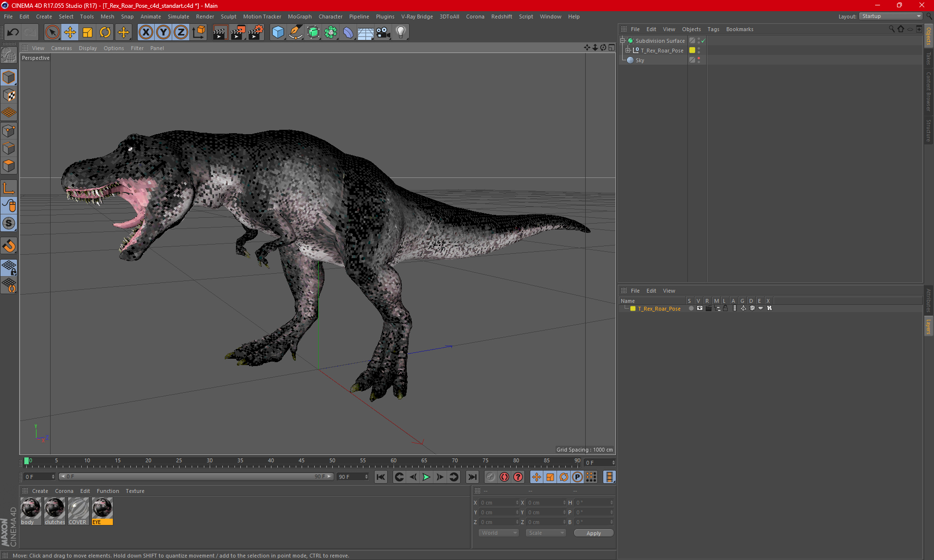The height and width of the screenshot is (560, 934).
Task: Toggle Autokeying button
Action: (504, 477)
